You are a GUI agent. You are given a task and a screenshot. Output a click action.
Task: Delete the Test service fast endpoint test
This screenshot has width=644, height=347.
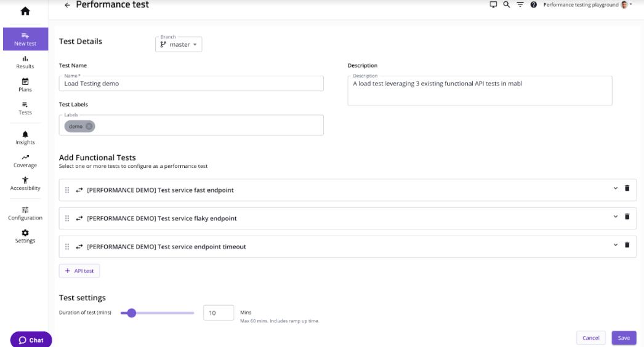point(627,188)
